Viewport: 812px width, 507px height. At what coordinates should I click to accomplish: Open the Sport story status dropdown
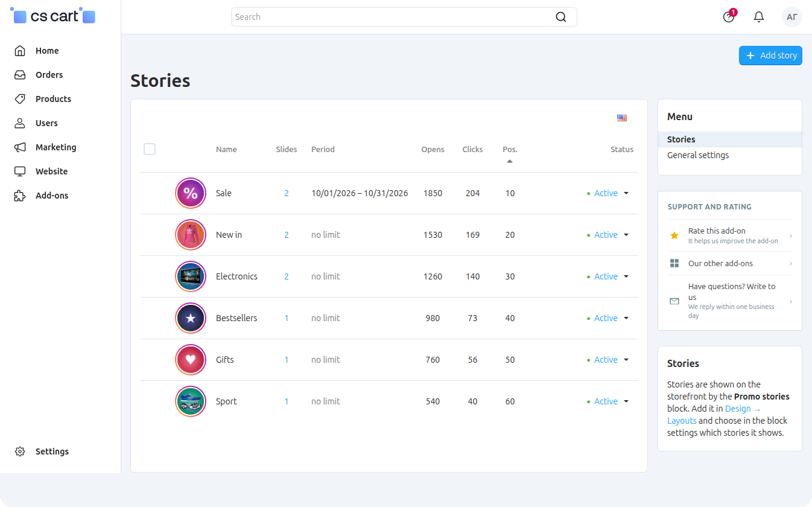(608, 401)
